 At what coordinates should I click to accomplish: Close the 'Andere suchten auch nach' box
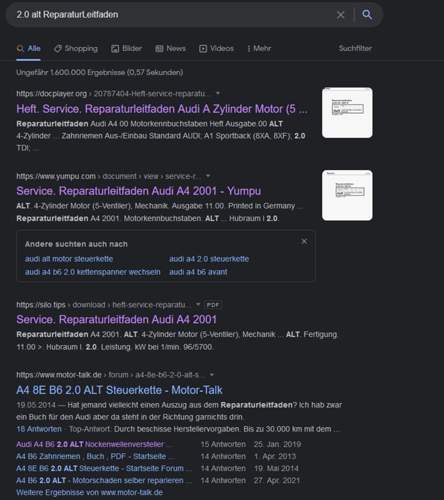pyautogui.click(x=304, y=241)
